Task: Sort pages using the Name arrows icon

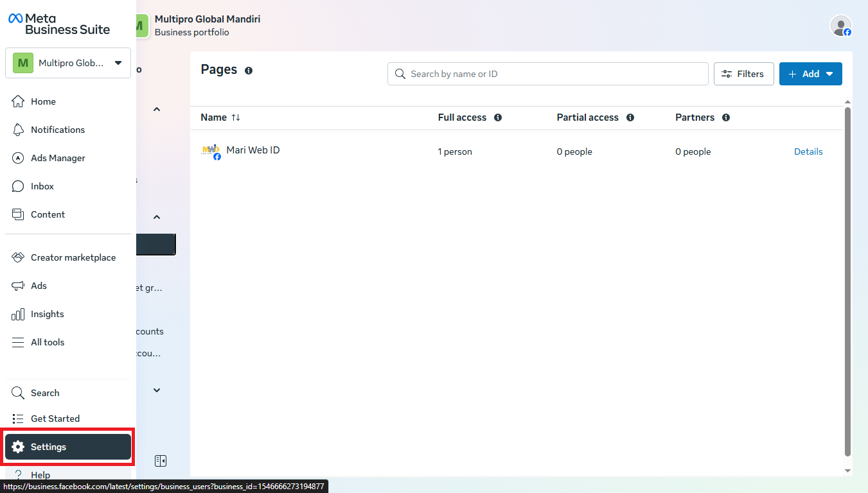Action: point(236,117)
